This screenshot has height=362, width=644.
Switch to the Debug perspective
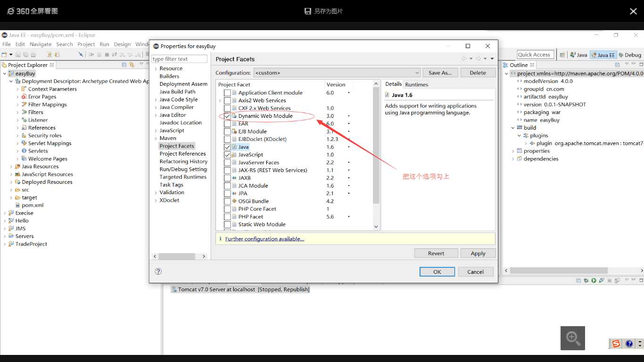[x=629, y=55]
